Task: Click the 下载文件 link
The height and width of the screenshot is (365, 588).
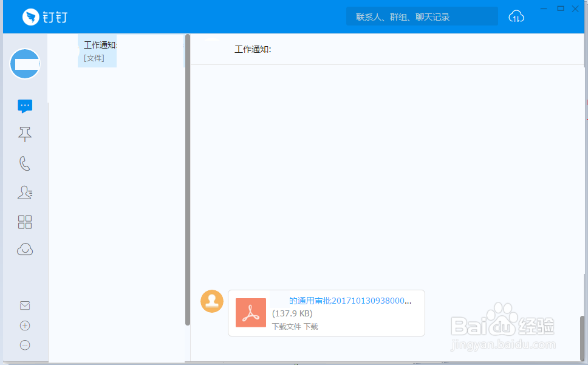Action: pyautogui.click(x=287, y=326)
